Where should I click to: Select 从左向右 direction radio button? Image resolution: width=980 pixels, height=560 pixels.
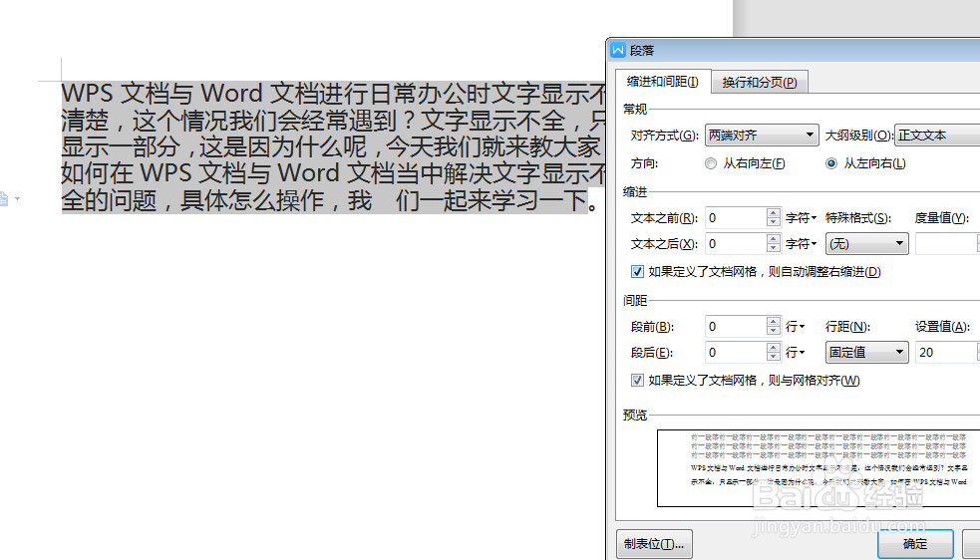[831, 163]
